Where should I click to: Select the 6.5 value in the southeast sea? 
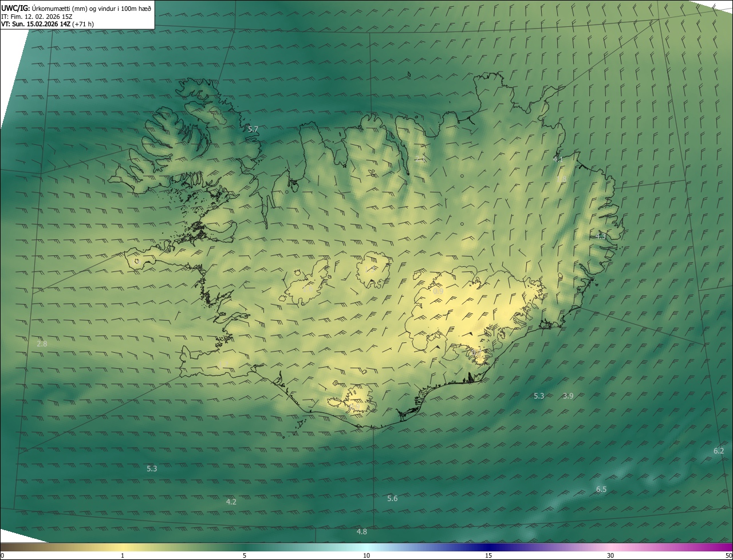(x=601, y=489)
